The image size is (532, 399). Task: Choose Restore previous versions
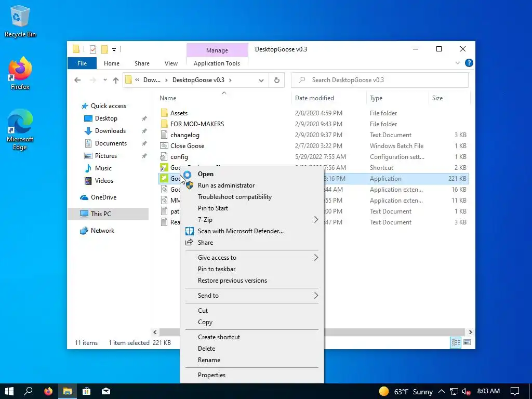tap(252, 281)
